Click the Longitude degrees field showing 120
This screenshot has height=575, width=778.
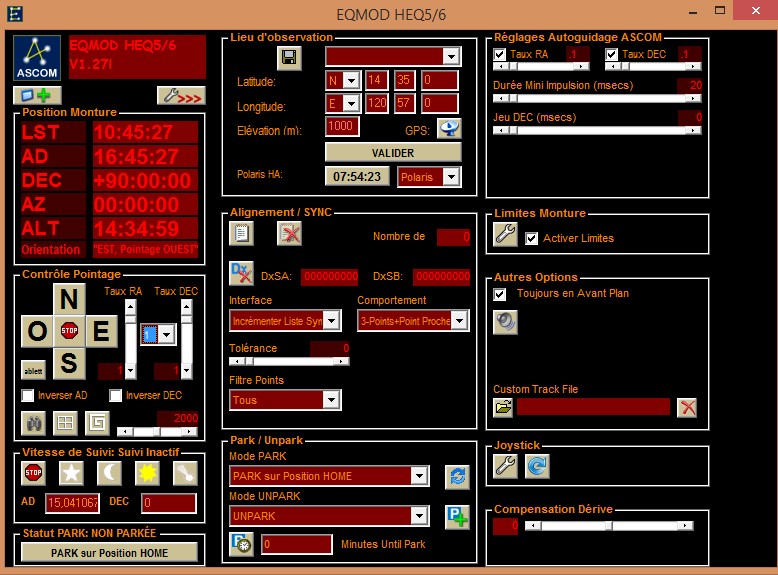tap(377, 103)
